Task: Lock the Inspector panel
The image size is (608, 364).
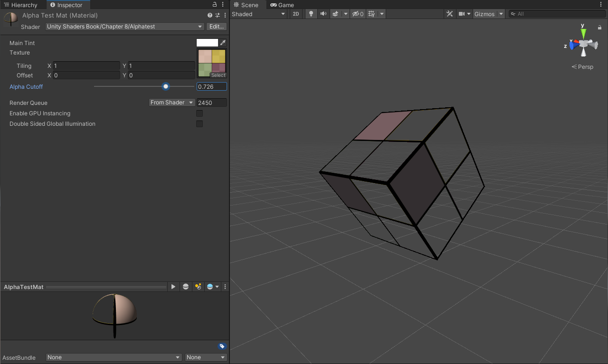Action: 215,5
